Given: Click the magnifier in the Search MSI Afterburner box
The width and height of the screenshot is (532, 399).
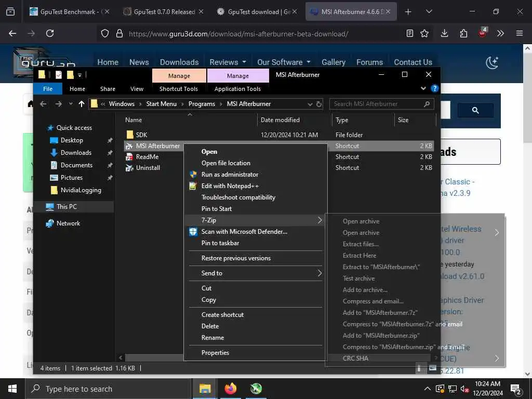Looking at the screenshot, I should click(x=427, y=104).
